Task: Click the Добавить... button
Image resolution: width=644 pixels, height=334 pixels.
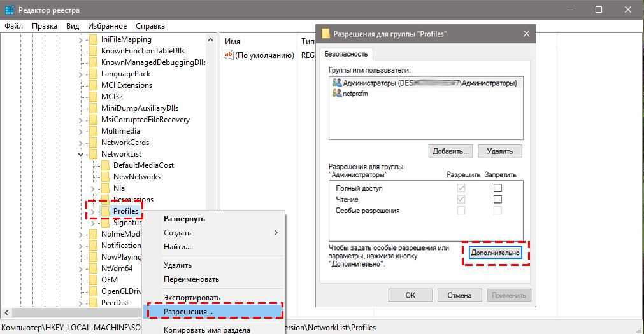Action: pos(450,151)
